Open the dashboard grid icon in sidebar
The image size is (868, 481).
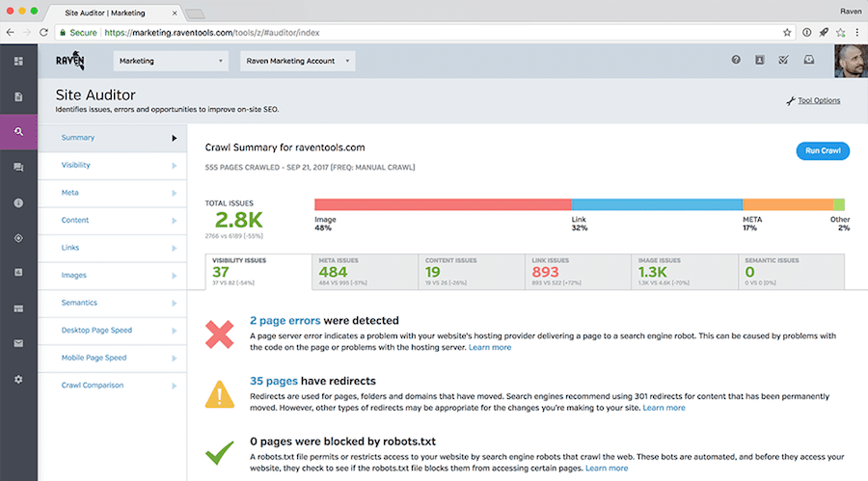pos(18,61)
